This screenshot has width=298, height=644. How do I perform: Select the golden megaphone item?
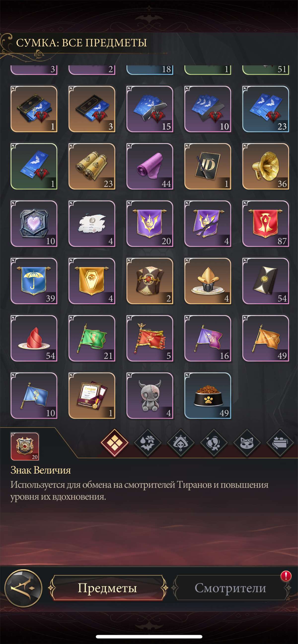[265, 166]
